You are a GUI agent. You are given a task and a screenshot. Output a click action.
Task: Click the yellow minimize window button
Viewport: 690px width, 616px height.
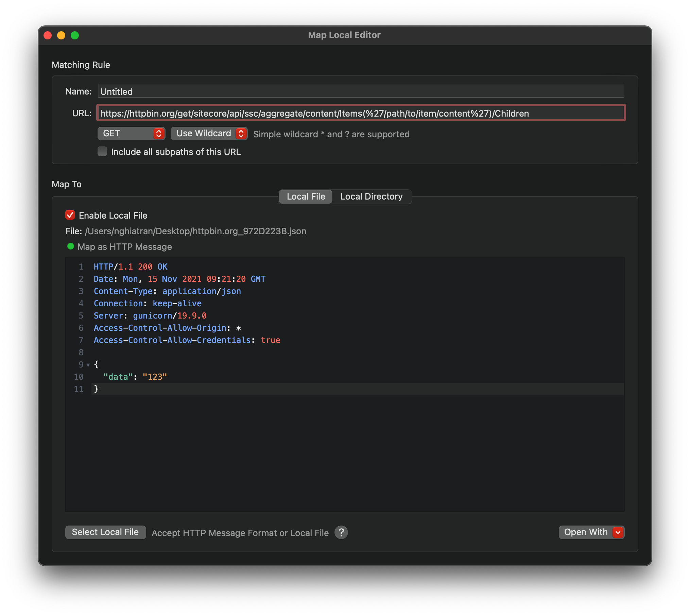[x=61, y=35]
